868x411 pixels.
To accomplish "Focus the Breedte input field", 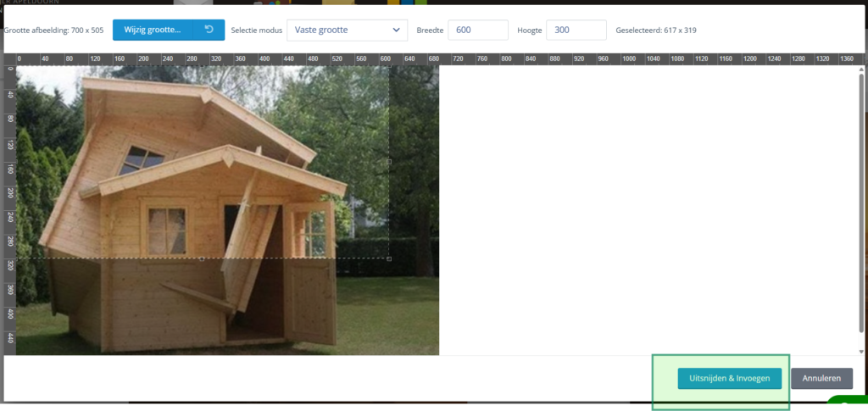I will (478, 30).
